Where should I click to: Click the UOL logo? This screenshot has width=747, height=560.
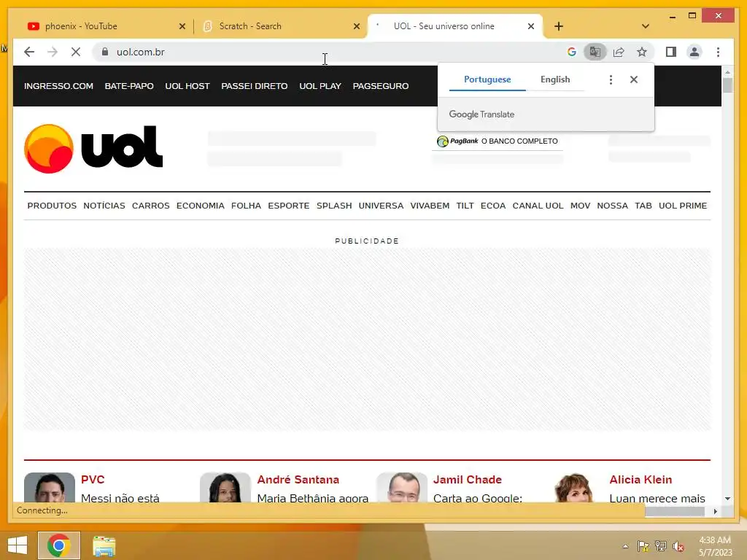(x=93, y=148)
